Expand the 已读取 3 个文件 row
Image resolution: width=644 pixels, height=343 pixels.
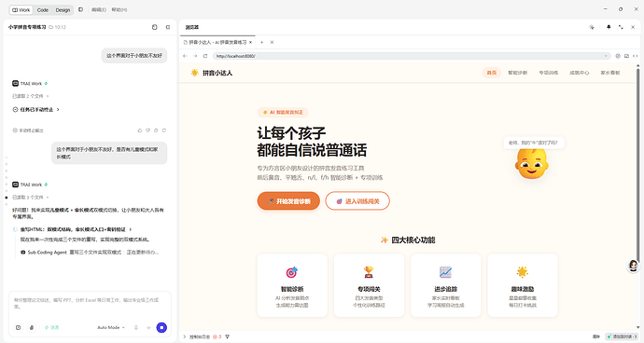point(31,198)
